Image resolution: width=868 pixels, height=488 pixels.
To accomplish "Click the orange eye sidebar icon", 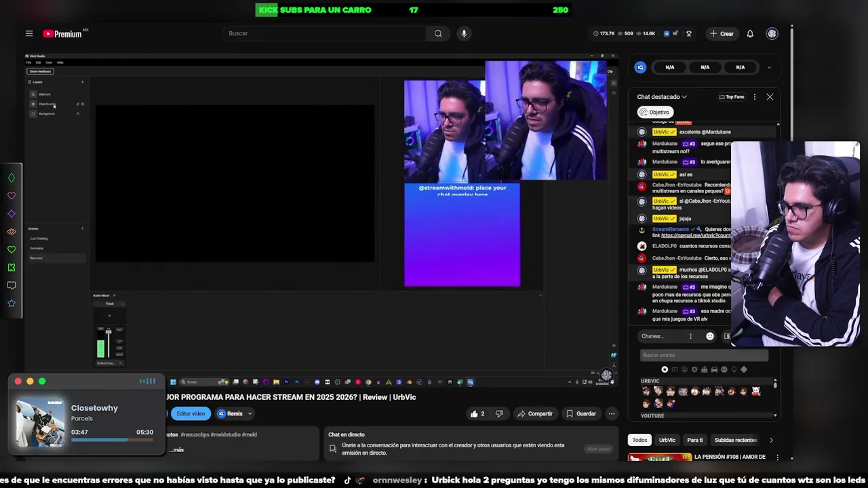I will click(x=12, y=232).
